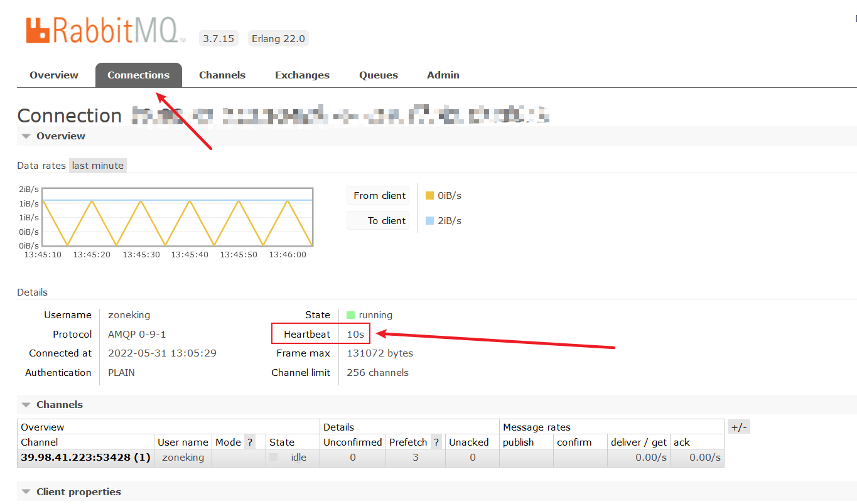Viewport: 857px width, 504px height.
Task: Click the Message rates group header
Action: (537, 427)
